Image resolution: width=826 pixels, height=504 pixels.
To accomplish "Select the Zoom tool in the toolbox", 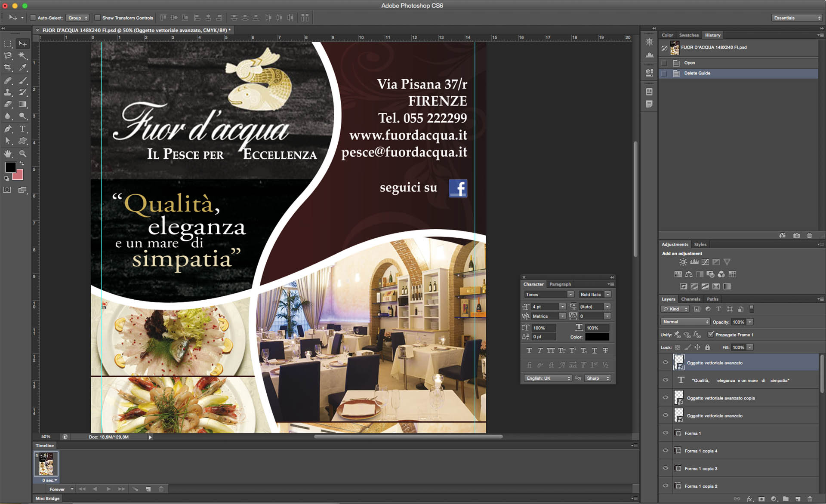I will click(x=22, y=154).
